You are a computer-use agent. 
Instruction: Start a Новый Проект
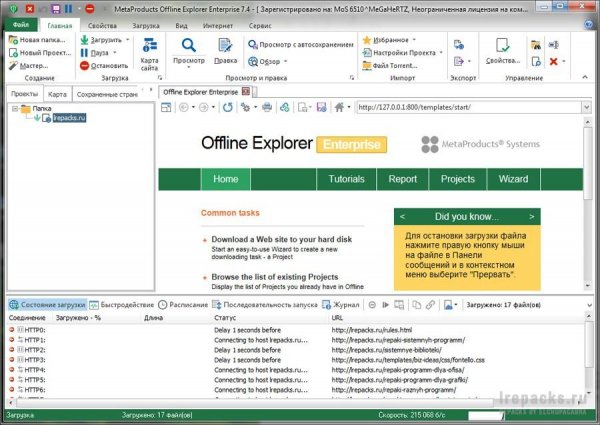(x=40, y=53)
